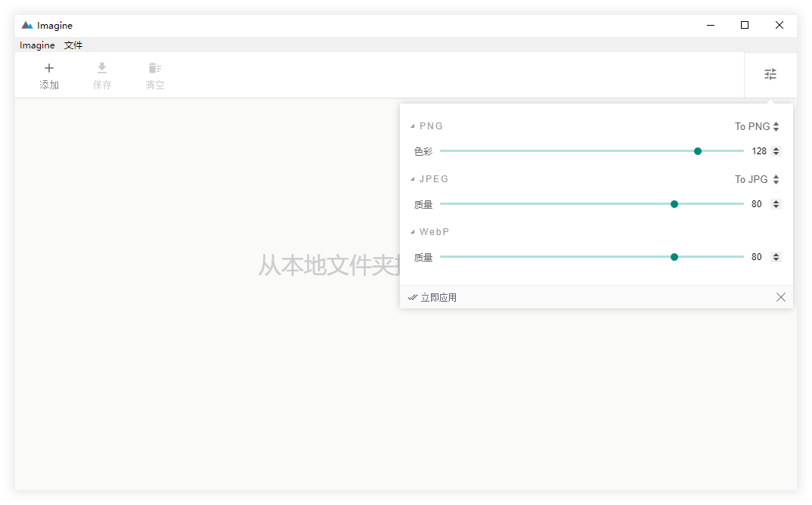Click the 质量 label in the JPEG section
This screenshot has width=812, height=505.
click(423, 204)
